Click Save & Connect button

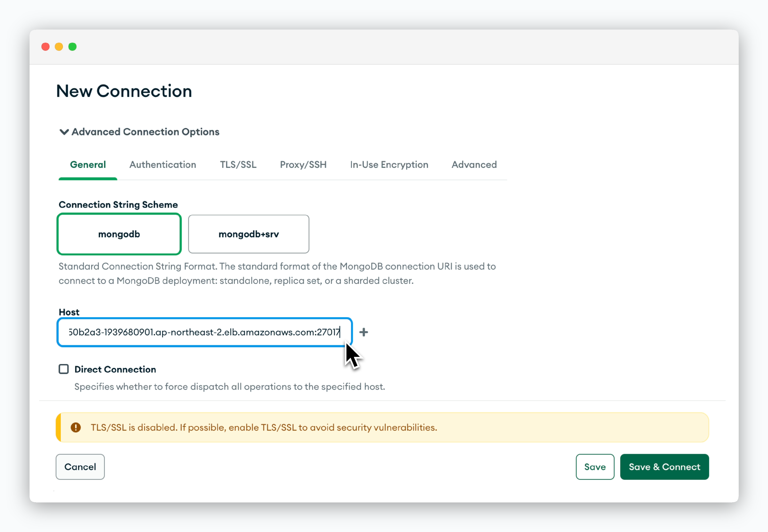pos(664,467)
